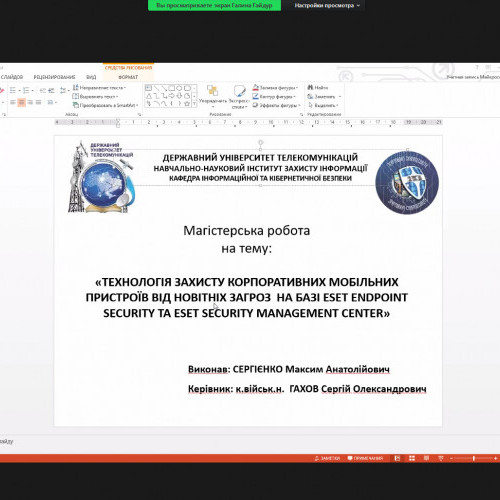Switch to the Формат tab

(x=128, y=77)
